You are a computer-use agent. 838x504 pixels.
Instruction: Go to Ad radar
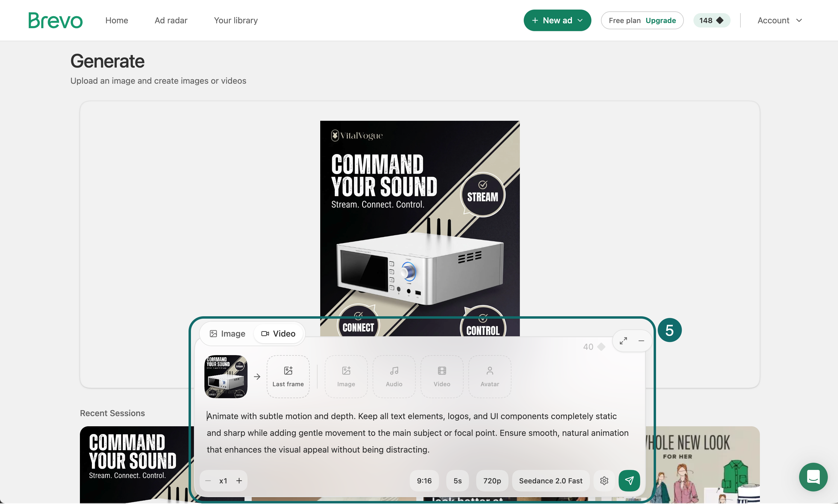click(171, 20)
